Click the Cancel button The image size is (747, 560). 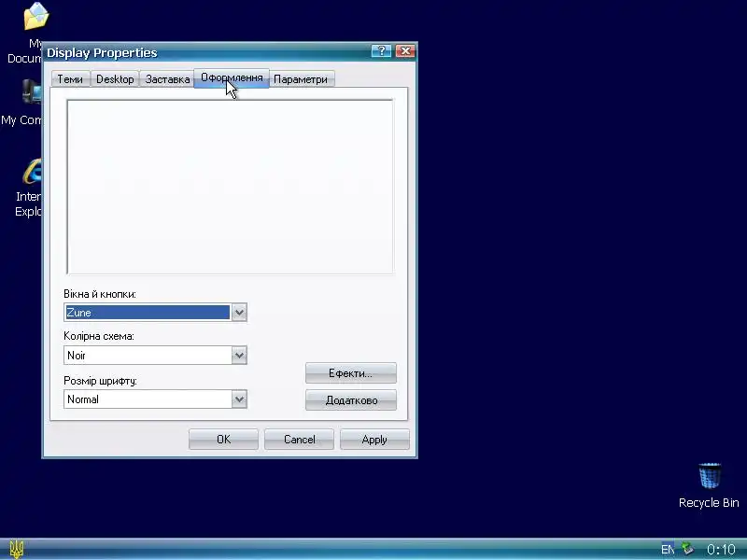299,439
